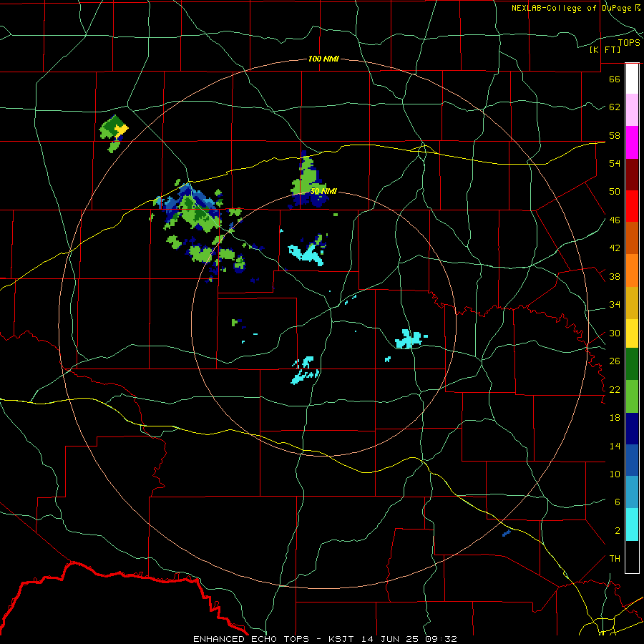Click the '6' legend value
Viewport: 644px width, 644px height.
point(618,502)
